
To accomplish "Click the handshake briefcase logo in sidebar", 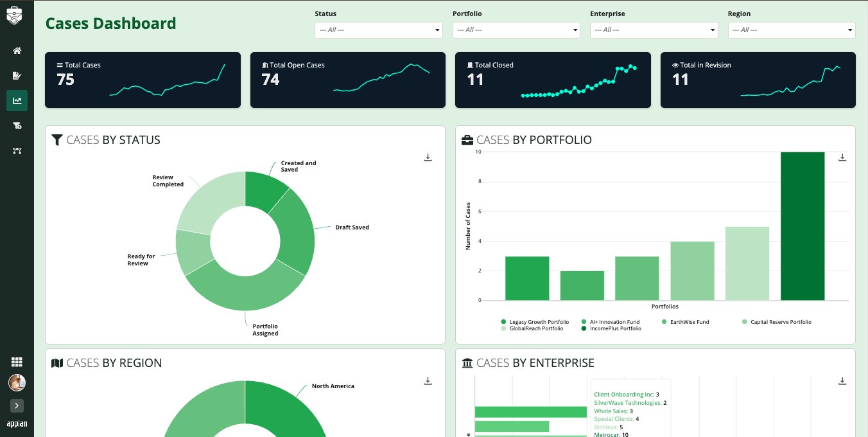I will coord(14,15).
